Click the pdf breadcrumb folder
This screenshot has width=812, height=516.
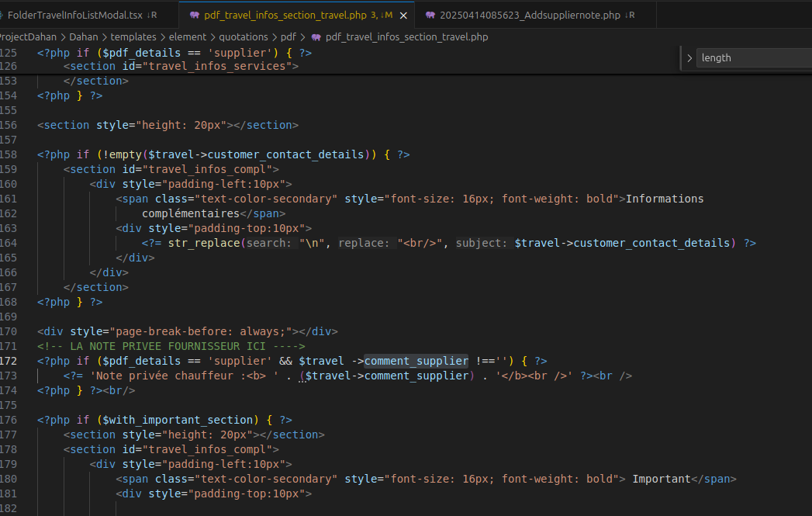pos(289,36)
